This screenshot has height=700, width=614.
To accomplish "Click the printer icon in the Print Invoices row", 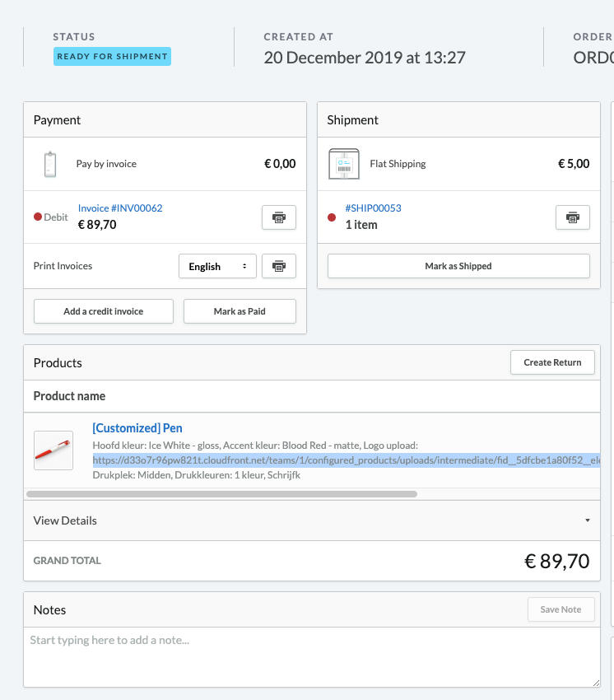I will [x=278, y=266].
